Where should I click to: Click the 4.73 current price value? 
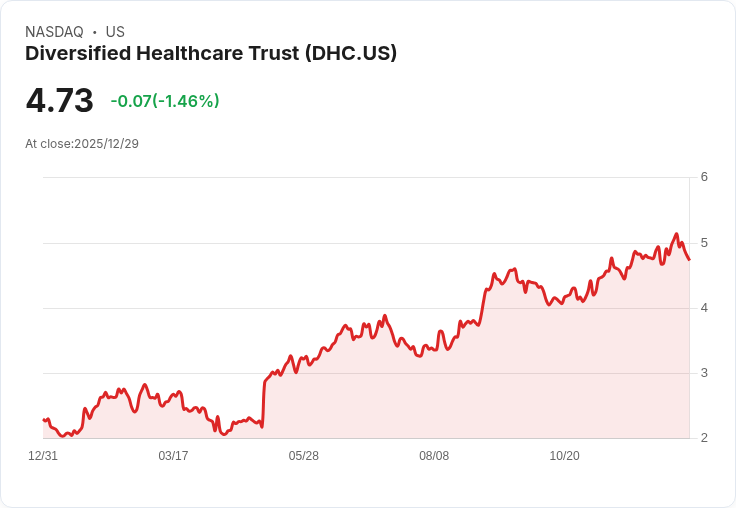click(x=60, y=100)
